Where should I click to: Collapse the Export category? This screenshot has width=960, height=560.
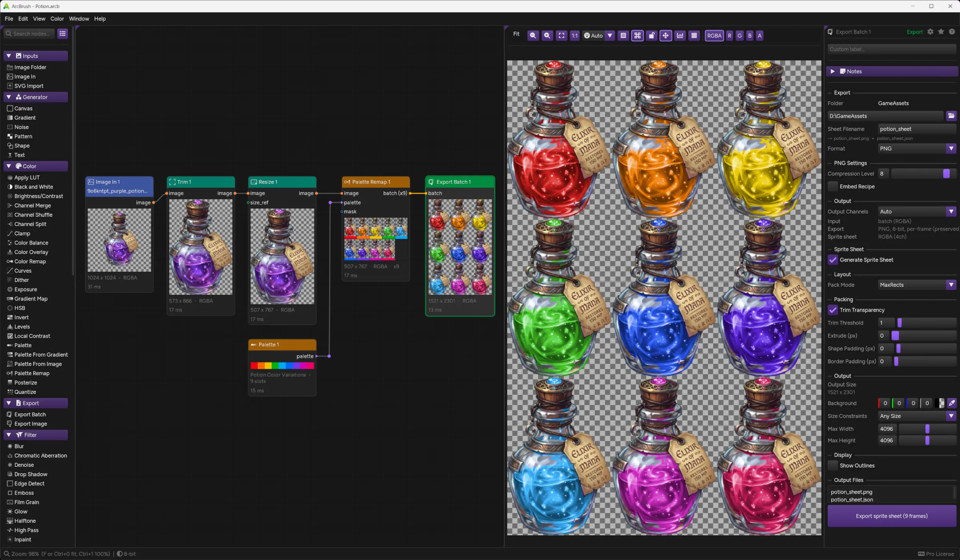pyautogui.click(x=36, y=403)
